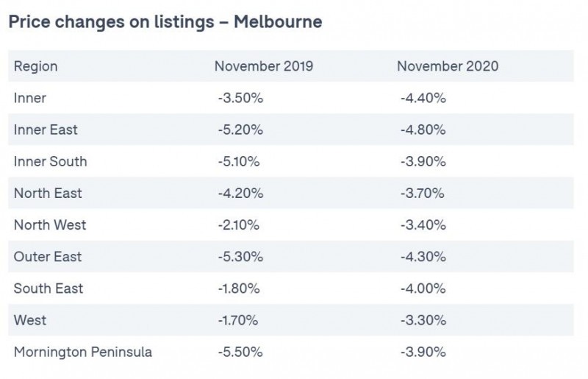
Task: Select the November 2019 column header
Action: [x=264, y=66]
